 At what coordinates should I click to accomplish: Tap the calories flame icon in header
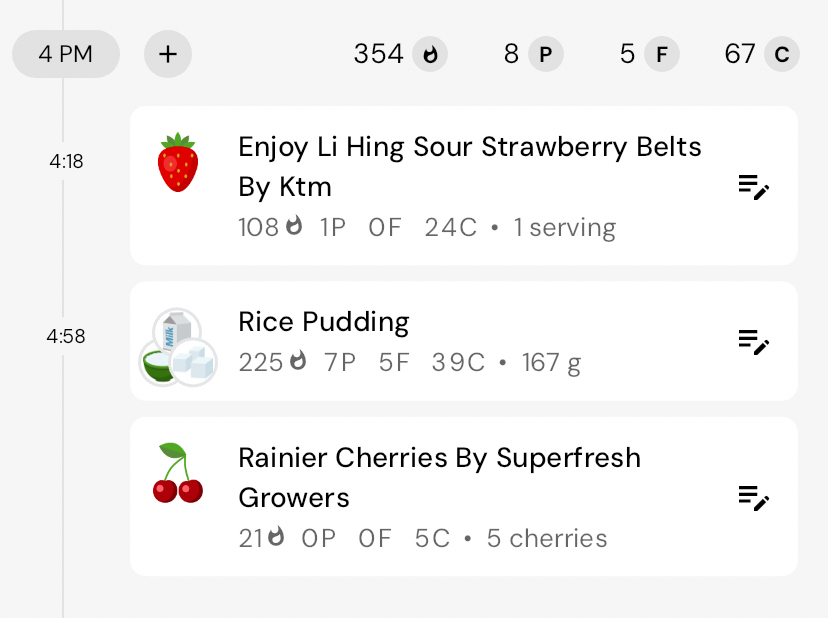pyautogui.click(x=431, y=54)
